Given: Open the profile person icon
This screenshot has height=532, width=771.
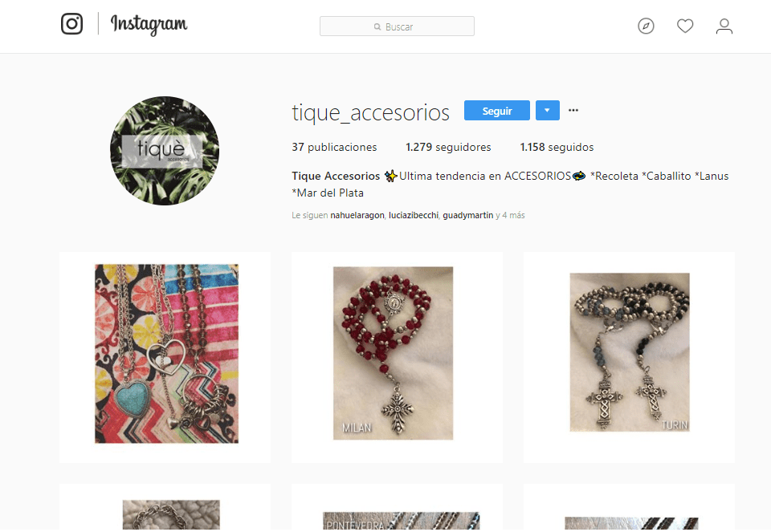Looking at the screenshot, I should click(x=724, y=26).
